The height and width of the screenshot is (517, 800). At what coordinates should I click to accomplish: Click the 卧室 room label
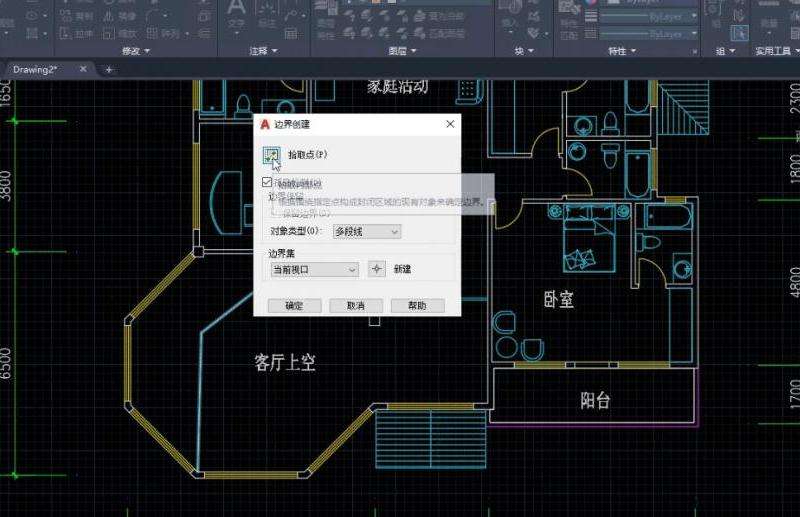click(559, 300)
